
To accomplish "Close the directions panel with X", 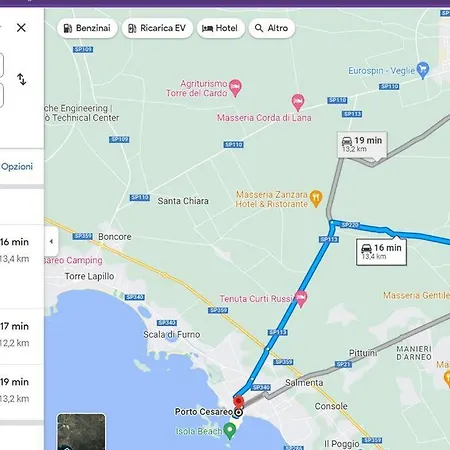I will pyautogui.click(x=21, y=28).
